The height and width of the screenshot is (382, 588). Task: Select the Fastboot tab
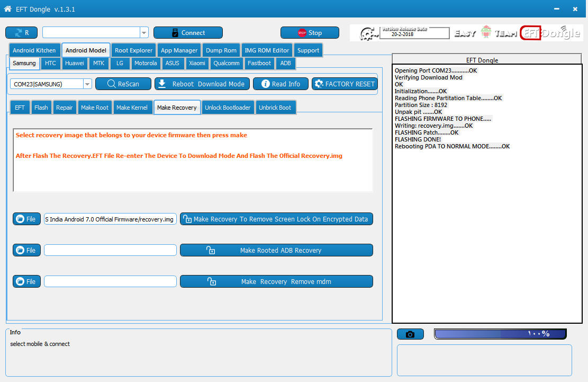tap(259, 63)
